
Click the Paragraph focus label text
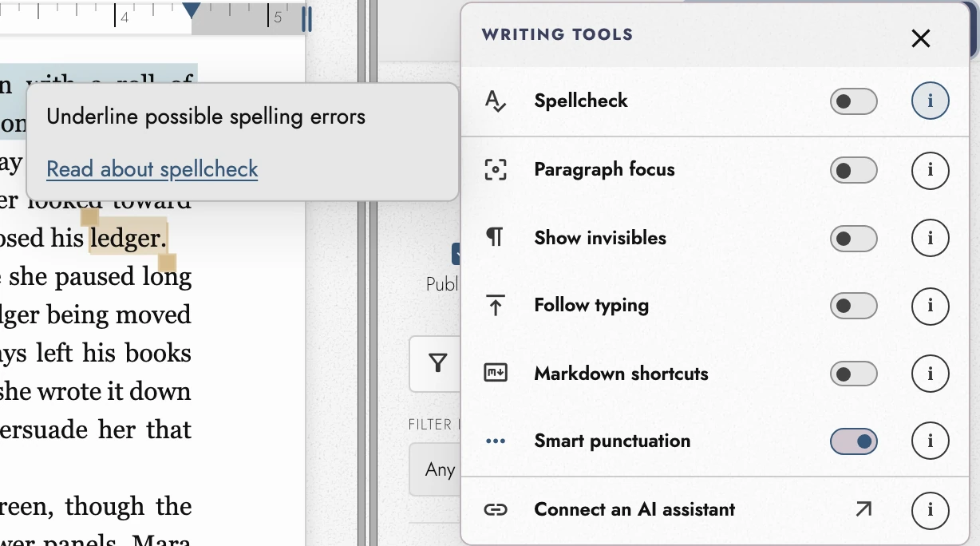(604, 169)
